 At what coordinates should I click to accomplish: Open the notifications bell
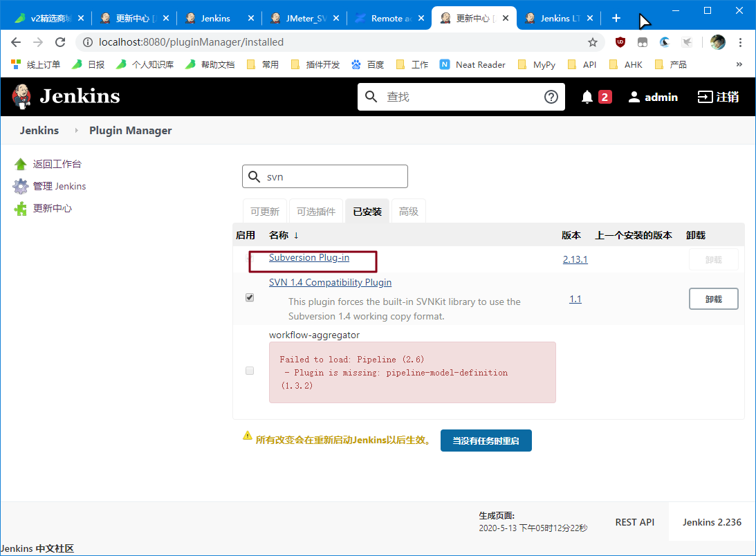(x=587, y=97)
